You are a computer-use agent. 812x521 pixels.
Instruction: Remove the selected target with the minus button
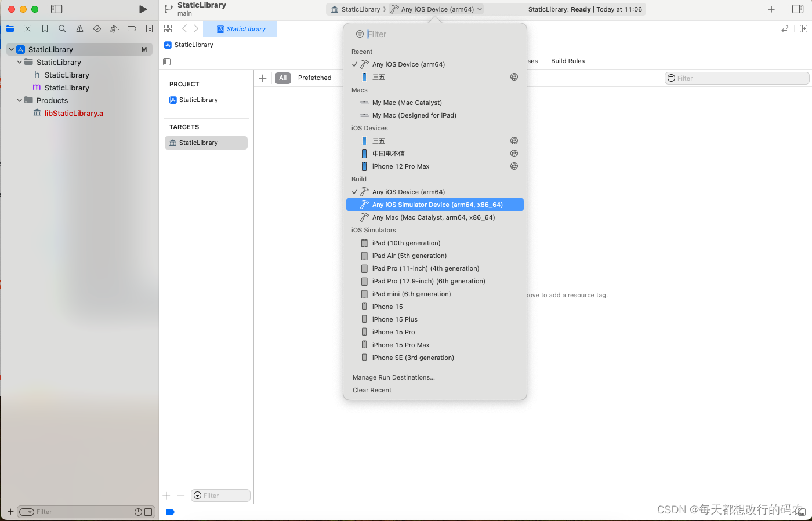click(x=181, y=496)
